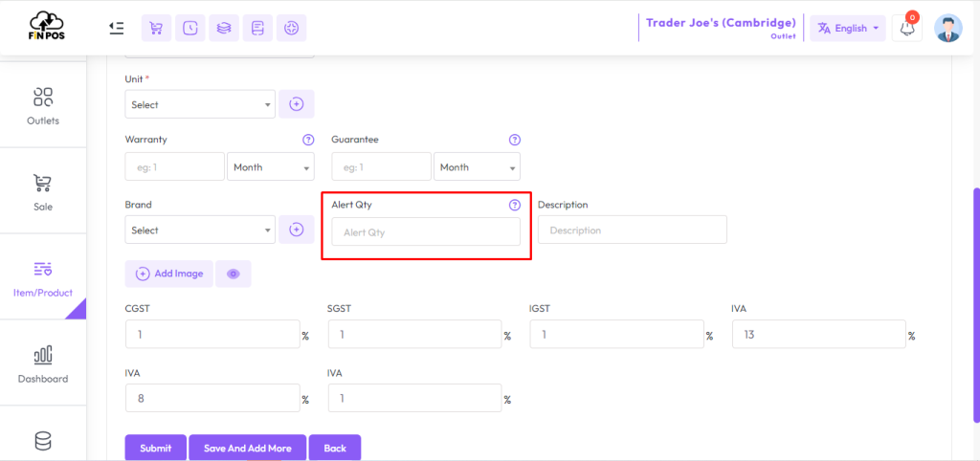Screen dimensions: 980x461
Task: Click Trader Joe's (Cambridge) outlet name
Action: 721,23
